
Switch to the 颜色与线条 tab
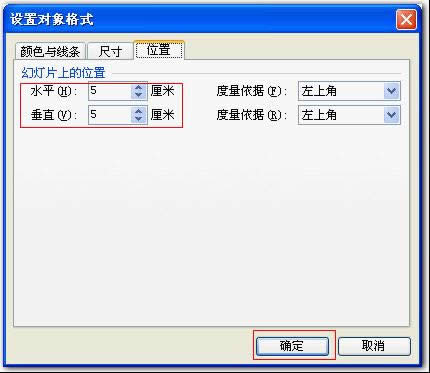coord(50,51)
